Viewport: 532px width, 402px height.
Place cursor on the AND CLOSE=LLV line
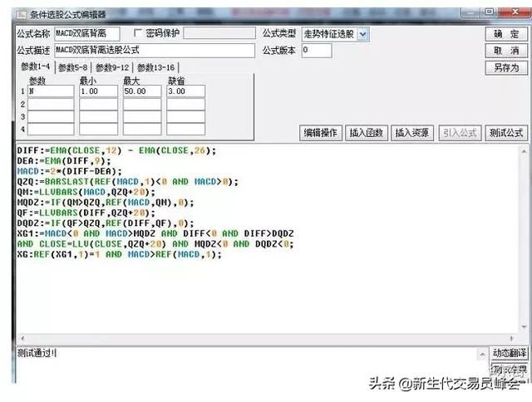[x=155, y=244]
